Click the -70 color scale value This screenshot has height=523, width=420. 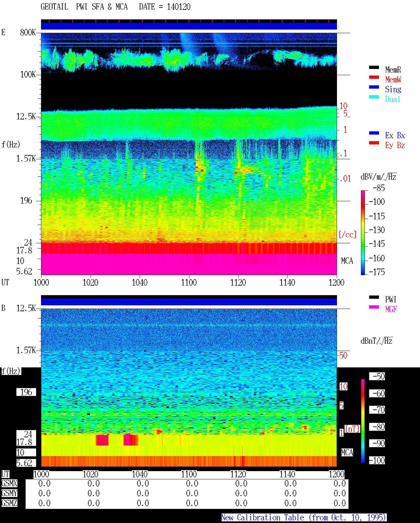click(377, 410)
